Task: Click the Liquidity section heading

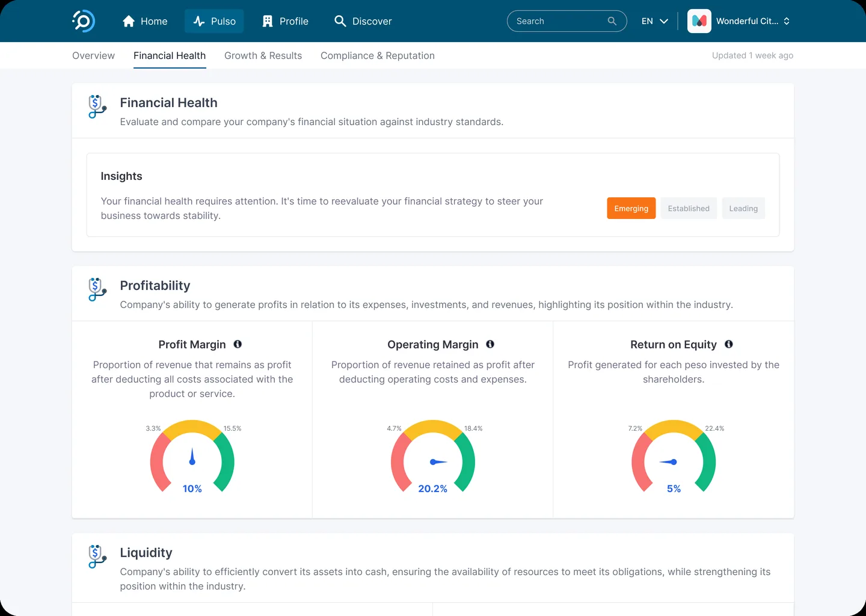Action: tap(146, 552)
